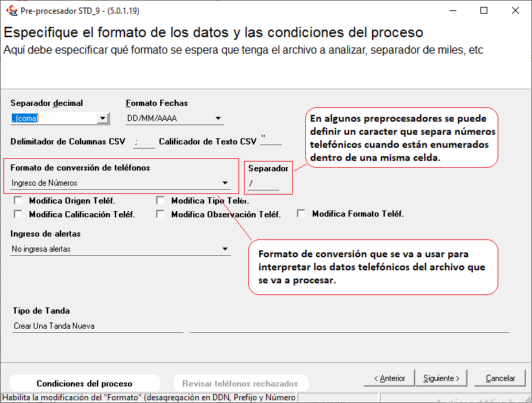The width and height of the screenshot is (532, 403).
Task: Expand the Ingreso de alertas dropdown
Action: pos(225,249)
